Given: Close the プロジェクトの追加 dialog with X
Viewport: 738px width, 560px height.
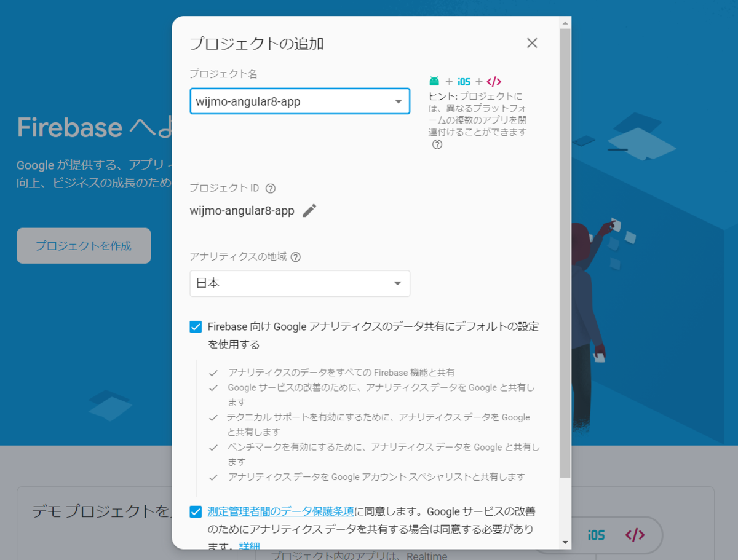Looking at the screenshot, I should coord(532,43).
